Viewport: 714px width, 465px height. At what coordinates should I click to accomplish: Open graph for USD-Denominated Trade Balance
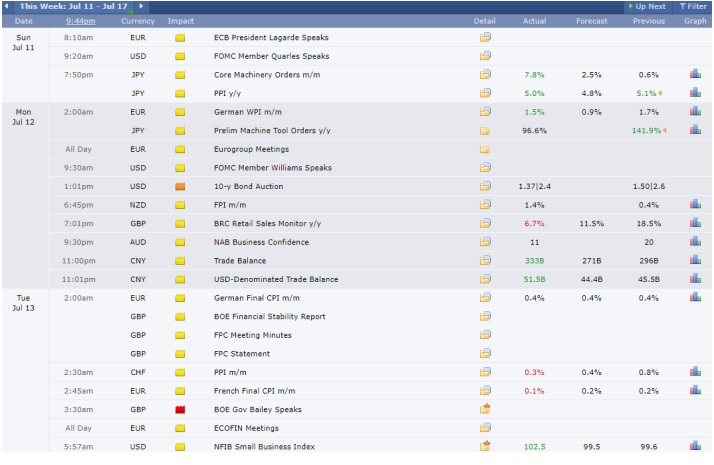click(695, 278)
